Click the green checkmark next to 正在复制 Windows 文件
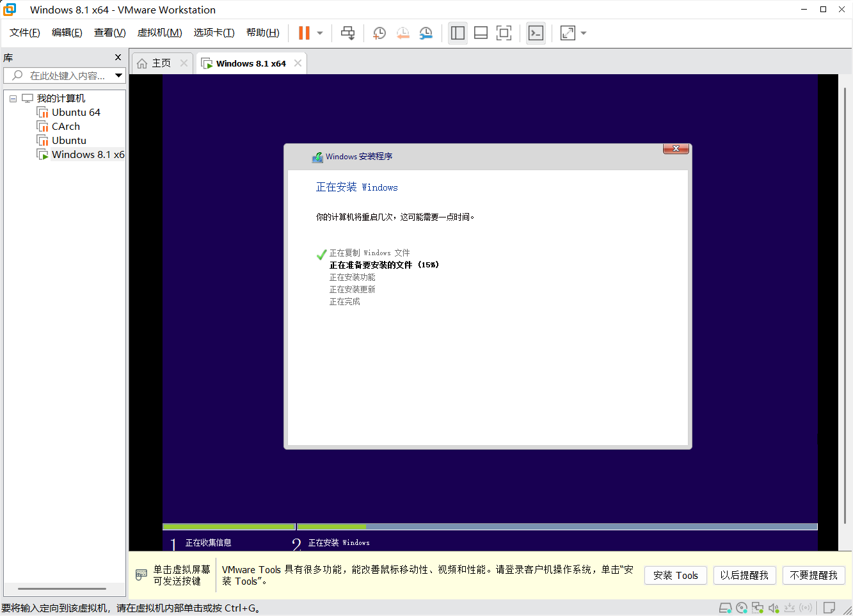 [322, 255]
